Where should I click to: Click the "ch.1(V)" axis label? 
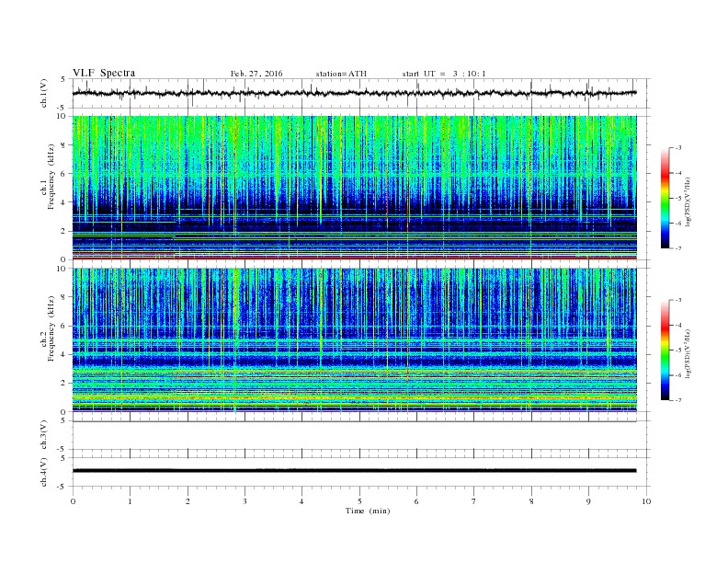[44, 93]
